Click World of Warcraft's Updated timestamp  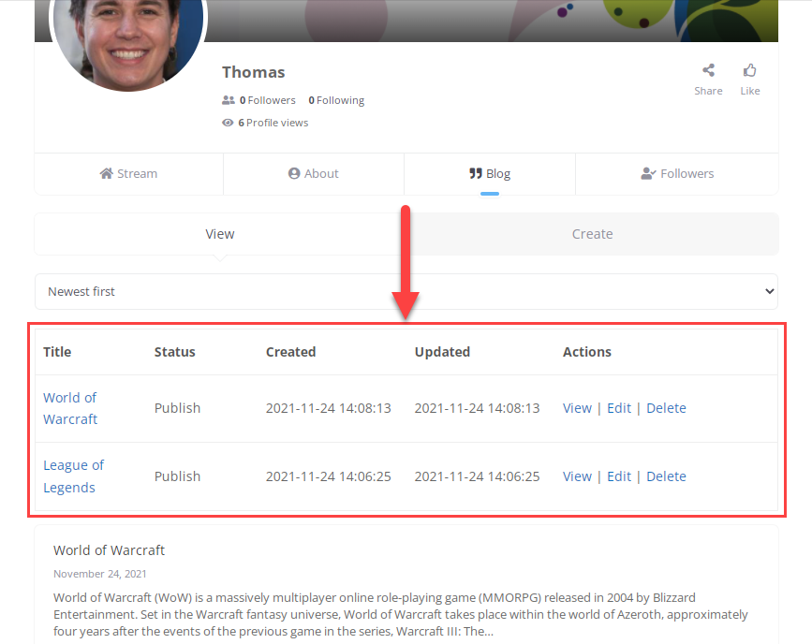point(477,408)
